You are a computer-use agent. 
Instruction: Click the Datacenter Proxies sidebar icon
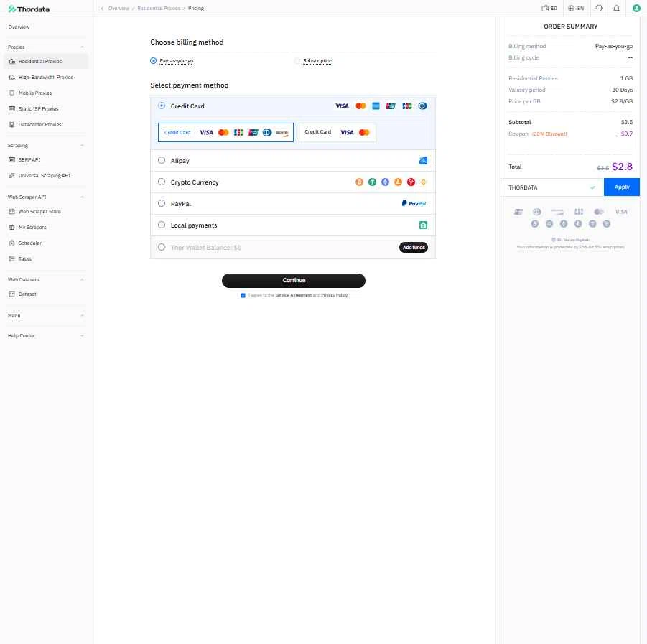pos(12,125)
